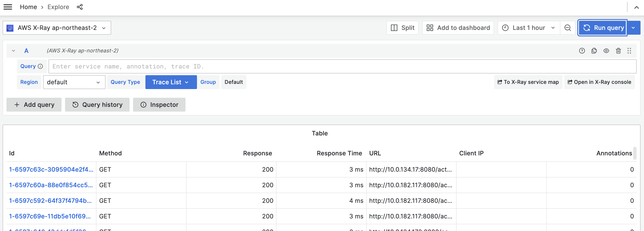Duplicate query A
644x231 pixels.
coord(594,51)
